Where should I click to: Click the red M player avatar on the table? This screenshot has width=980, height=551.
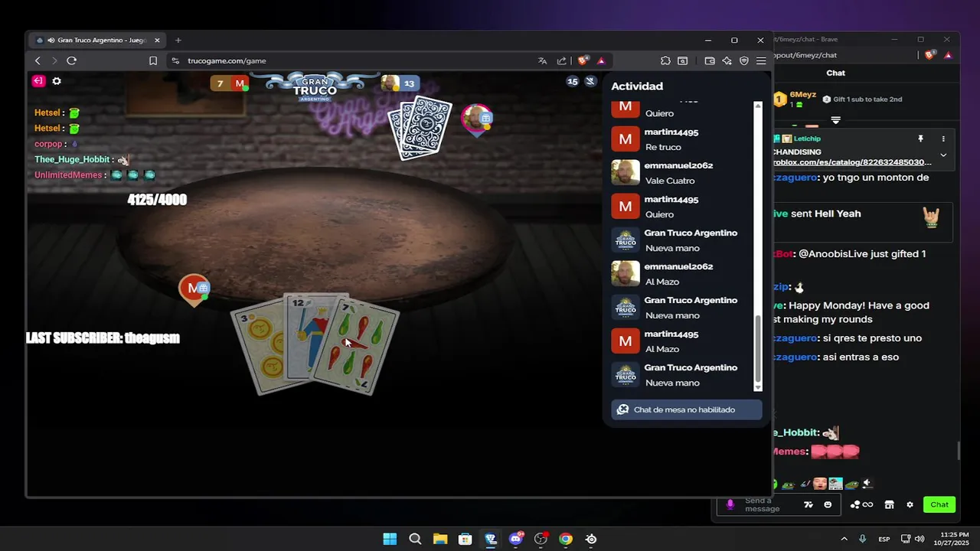pos(194,289)
